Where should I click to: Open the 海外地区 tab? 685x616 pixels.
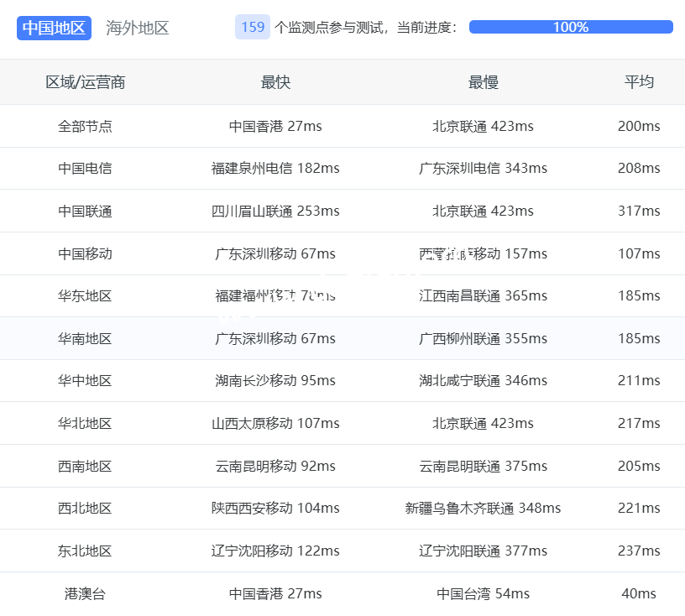click(138, 28)
